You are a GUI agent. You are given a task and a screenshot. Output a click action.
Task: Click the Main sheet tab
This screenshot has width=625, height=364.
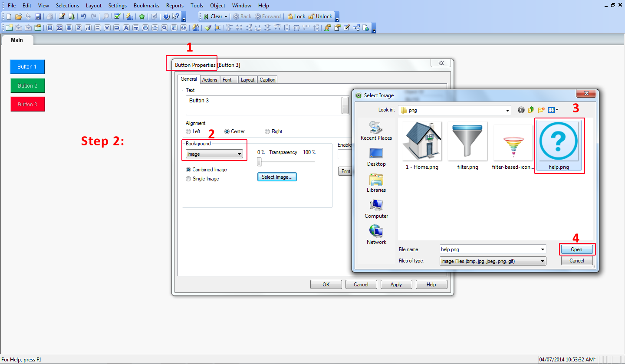(x=17, y=40)
